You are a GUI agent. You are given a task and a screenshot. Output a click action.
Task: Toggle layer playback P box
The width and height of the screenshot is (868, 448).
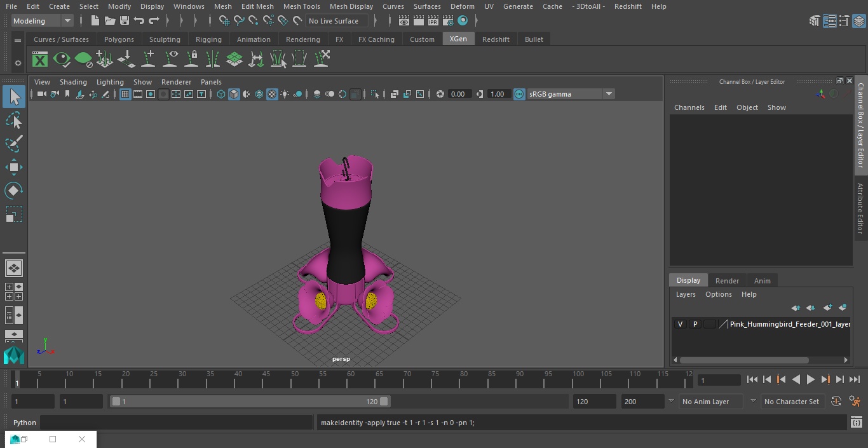695,324
